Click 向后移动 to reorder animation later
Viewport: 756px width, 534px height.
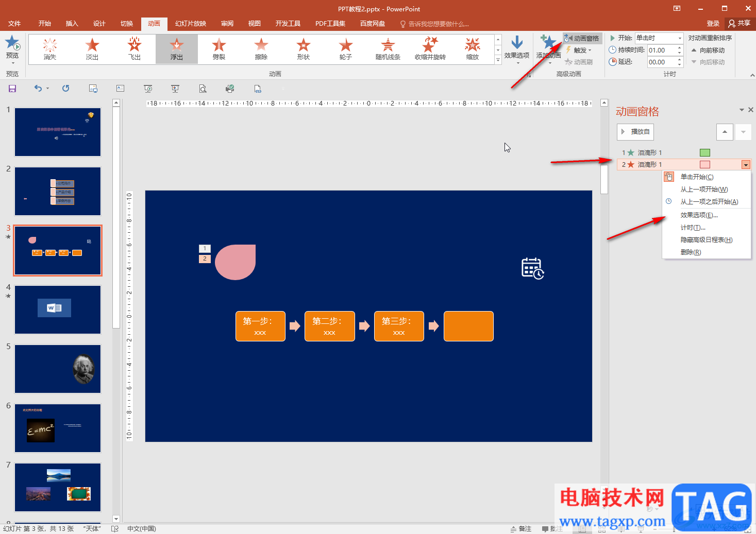(x=708, y=62)
